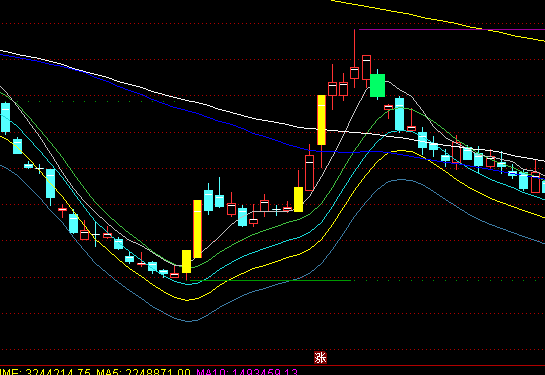Select the yellow candle just before the hollow red breakout candle
The image size is (545, 375).
tap(299, 199)
